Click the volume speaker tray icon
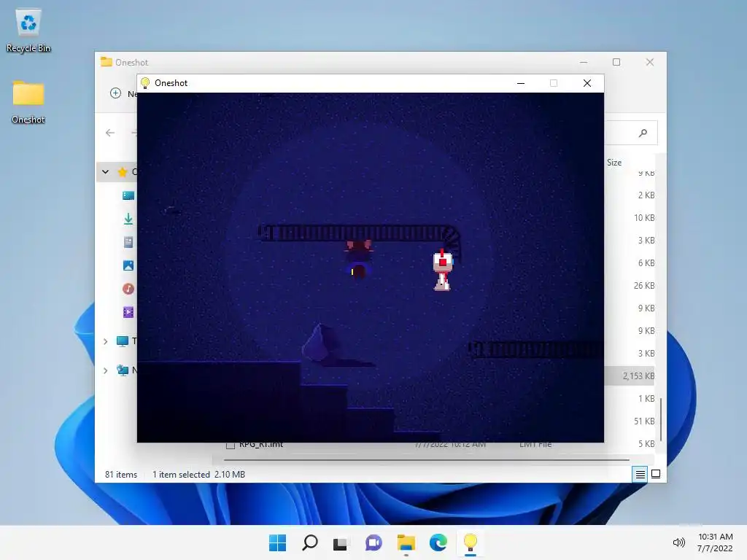Screen dimensions: 747x560 (x=679, y=542)
